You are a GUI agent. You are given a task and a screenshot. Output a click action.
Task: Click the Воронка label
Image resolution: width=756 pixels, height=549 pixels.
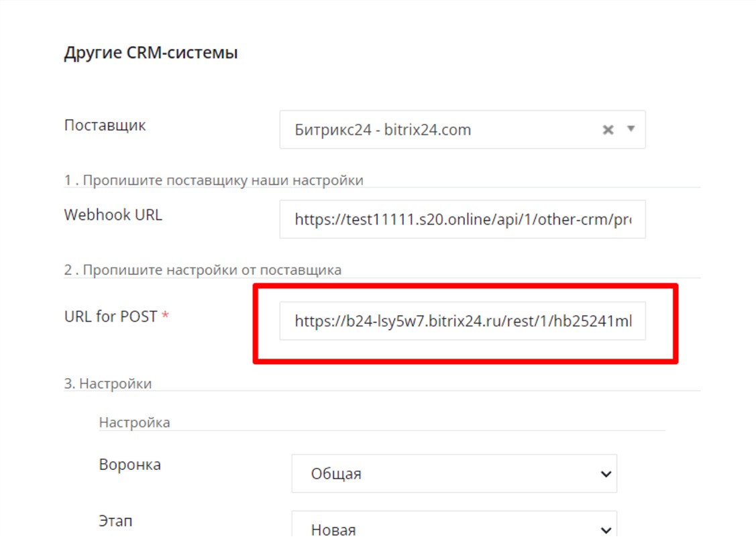129,465
